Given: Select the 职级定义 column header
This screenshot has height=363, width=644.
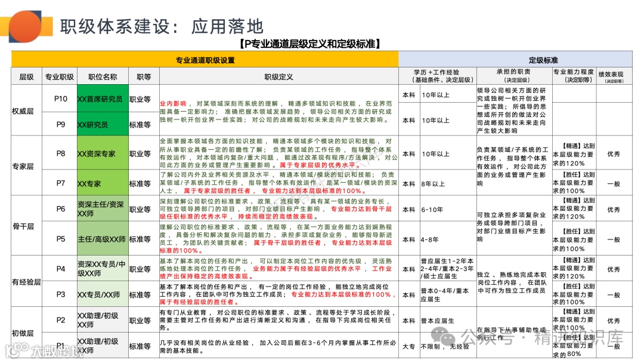Looking at the screenshot, I should (279, 76).
